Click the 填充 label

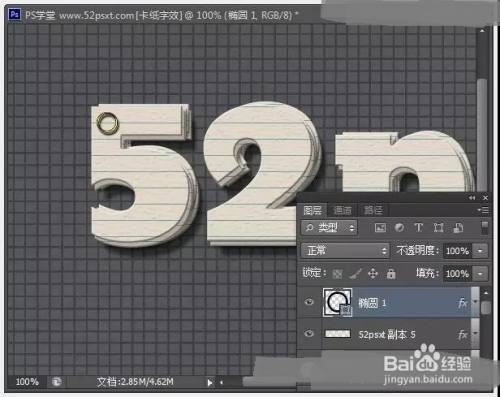point(427,273)
